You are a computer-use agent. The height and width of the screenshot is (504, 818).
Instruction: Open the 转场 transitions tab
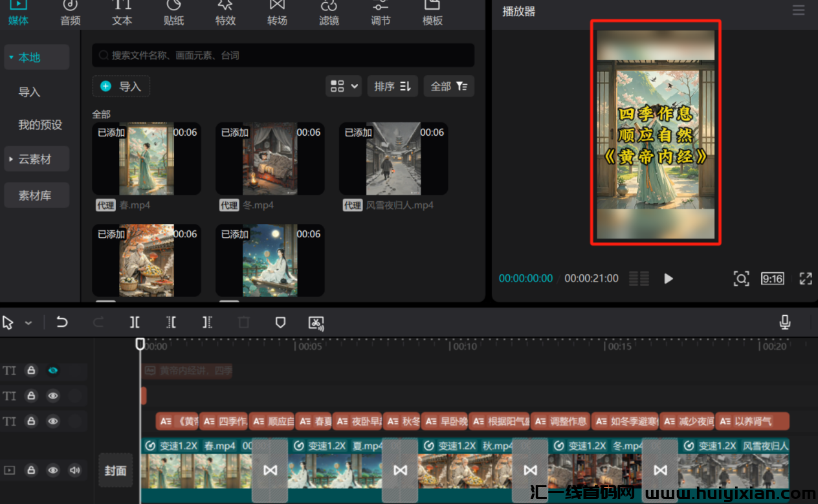pos(277,14)
